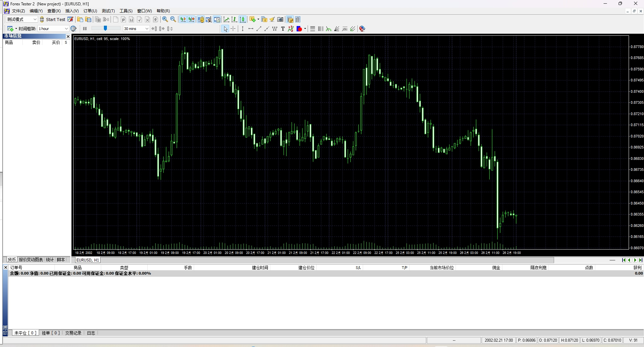The height and width of the screenshot is (347, 644).
Task: Pause the test playback
Action: [85, 29]
